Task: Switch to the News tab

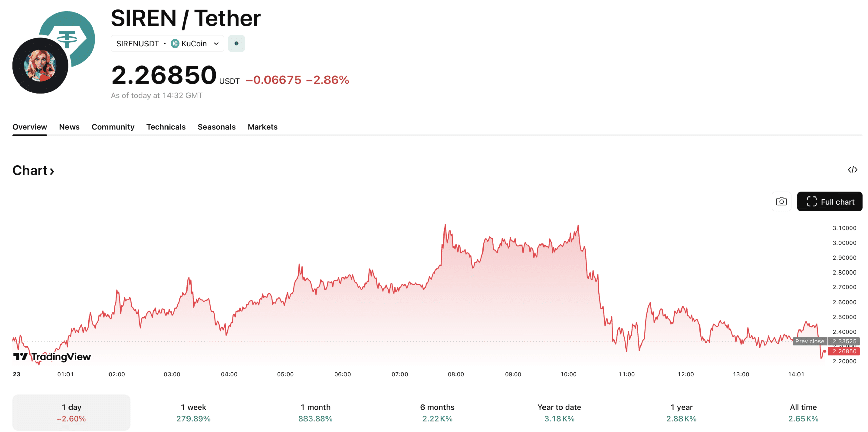Action: point(69,127)
